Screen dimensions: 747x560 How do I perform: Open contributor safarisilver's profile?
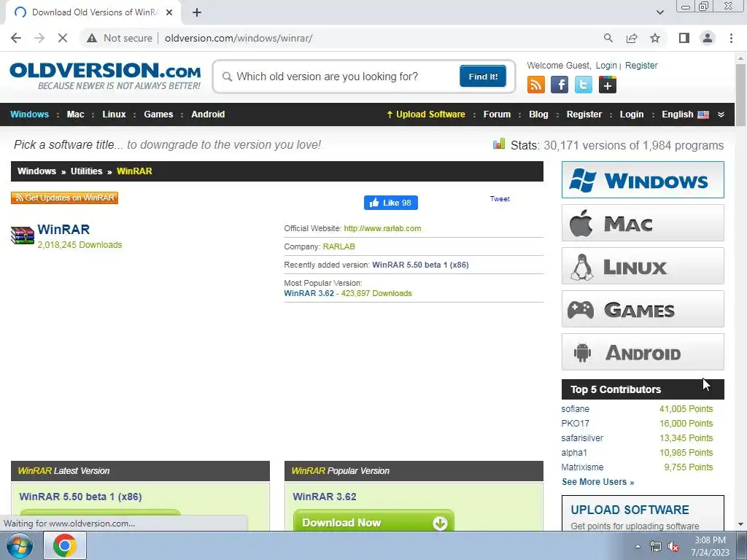pos(582,438)
